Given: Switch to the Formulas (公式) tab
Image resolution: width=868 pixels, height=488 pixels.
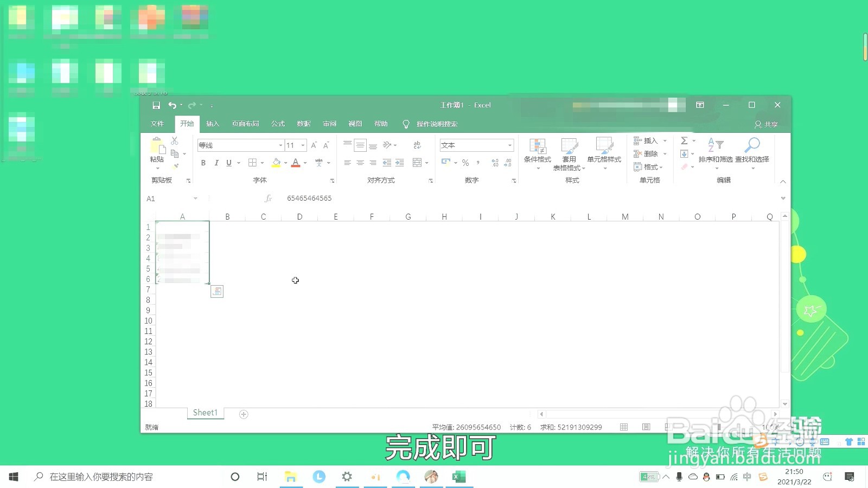Looking at the screenshot, I should pyautogui.click(x=278, y=124).
